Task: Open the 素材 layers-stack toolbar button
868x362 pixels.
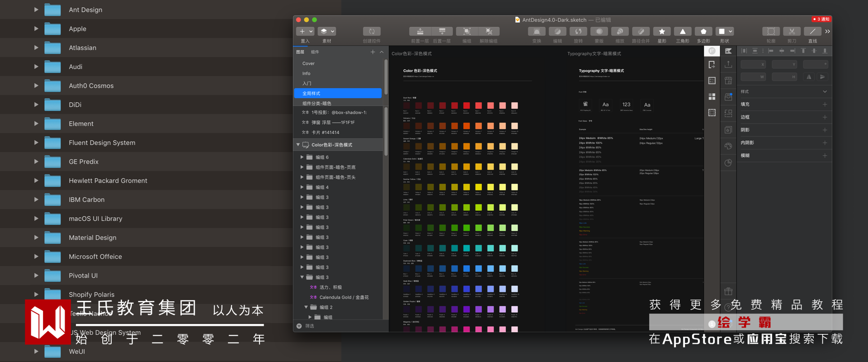Action: (326, 31)
